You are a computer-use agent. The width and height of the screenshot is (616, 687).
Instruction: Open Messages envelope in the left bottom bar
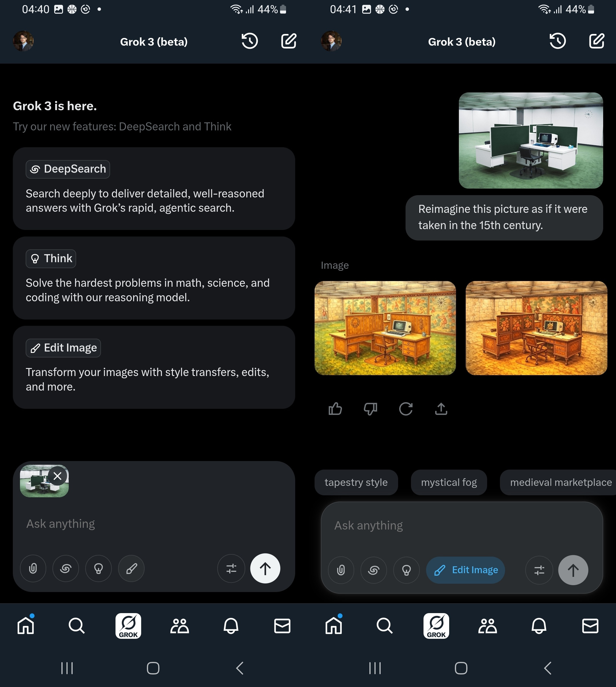point(282,625)
